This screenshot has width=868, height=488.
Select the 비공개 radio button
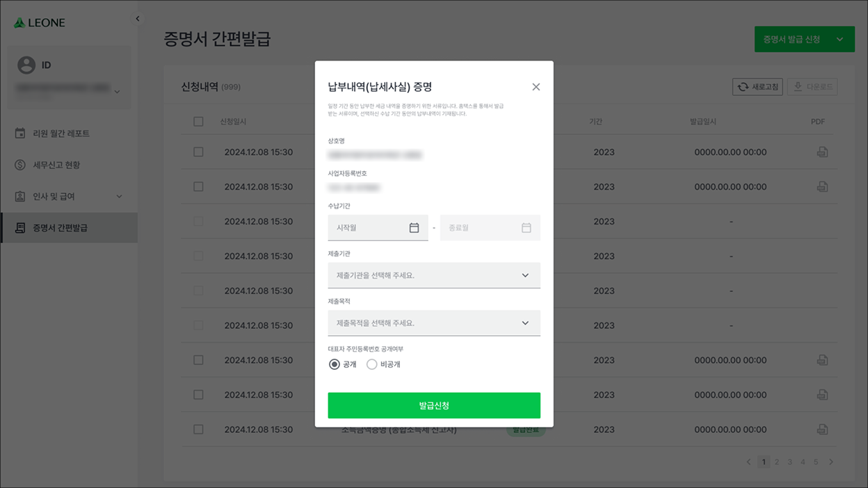click(372, 364)
